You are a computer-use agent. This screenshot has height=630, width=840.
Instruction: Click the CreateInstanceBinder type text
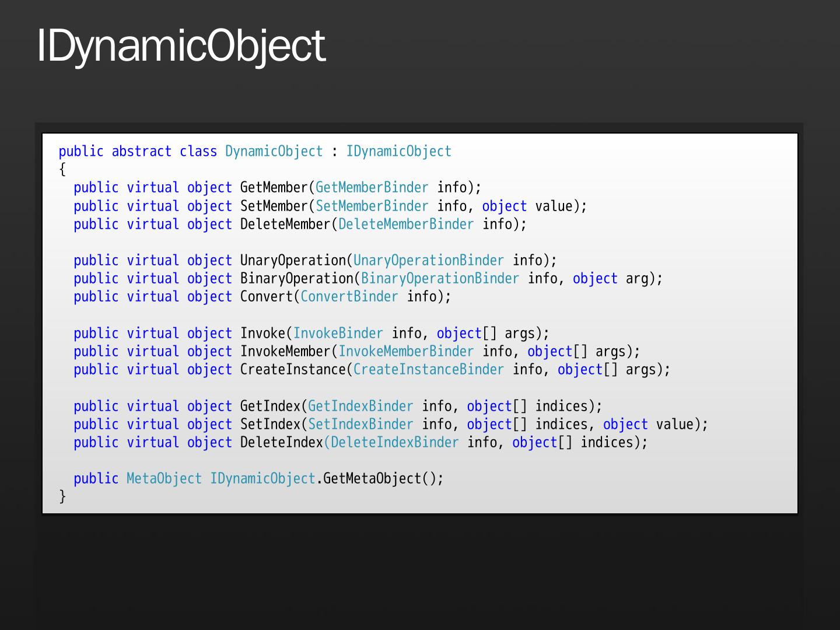(428, 370)
